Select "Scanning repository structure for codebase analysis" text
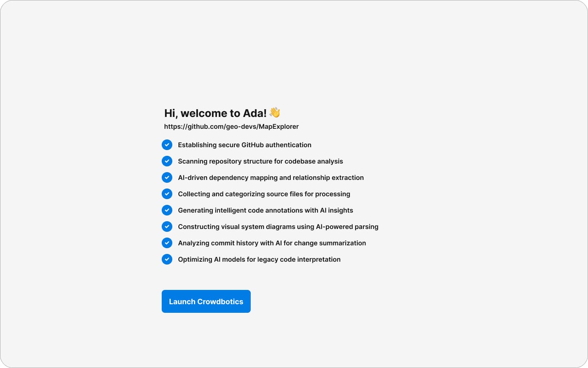 pos(261,162)
